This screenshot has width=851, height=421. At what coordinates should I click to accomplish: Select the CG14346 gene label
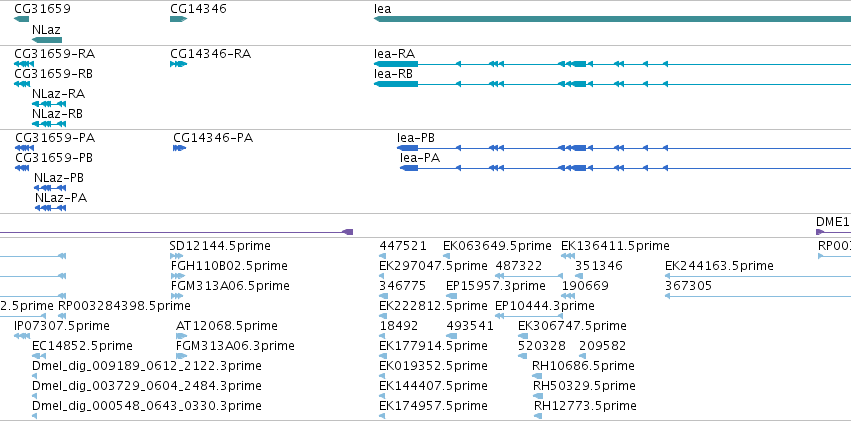[198, 9]
